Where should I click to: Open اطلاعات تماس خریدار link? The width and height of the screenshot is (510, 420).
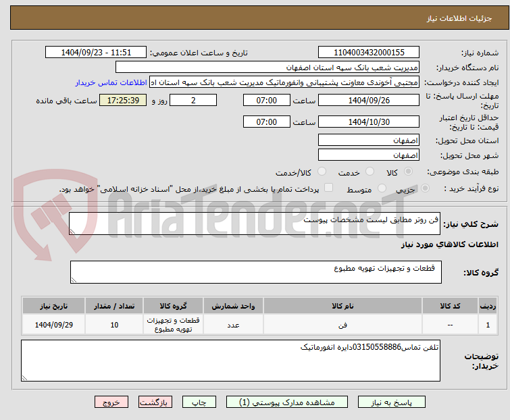click(x=111, y=82)
